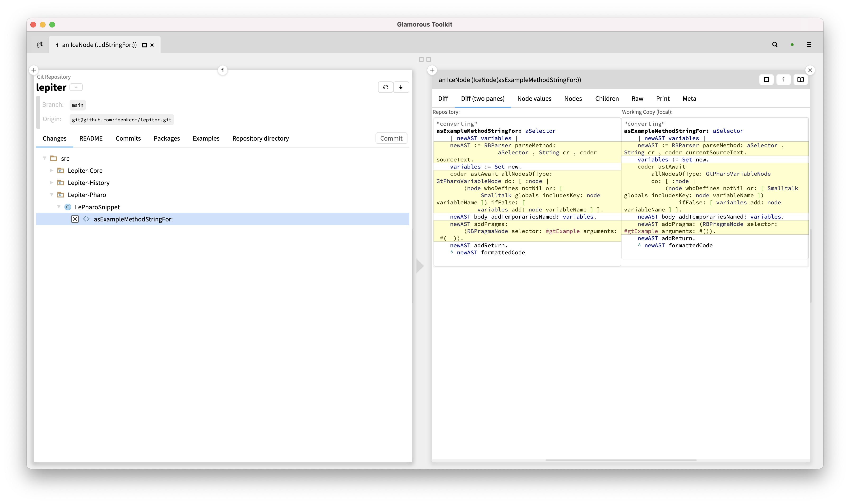
Task: Open the search magnifier icon in the top bar
Action: click(x=775, y=45)
